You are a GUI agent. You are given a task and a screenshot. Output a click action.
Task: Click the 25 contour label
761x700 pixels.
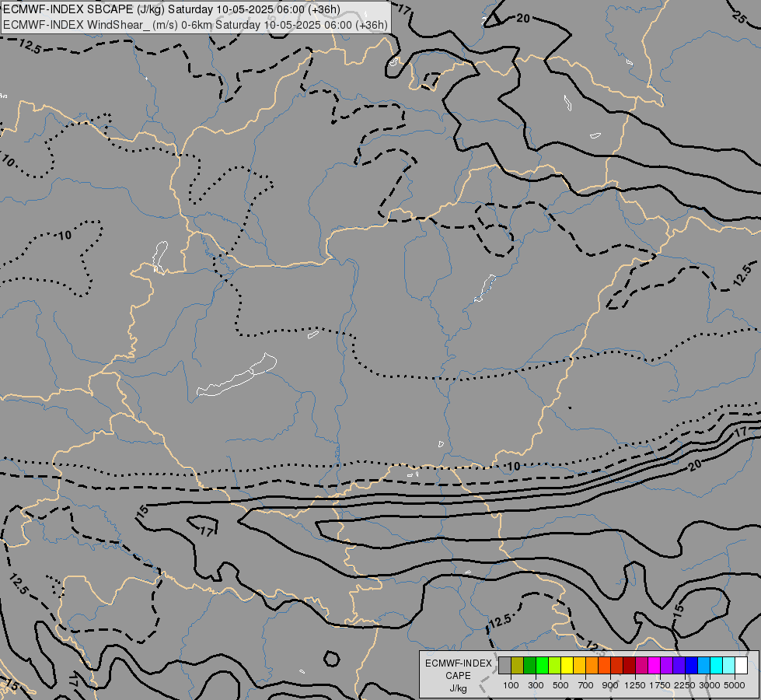tap(740, 17)
